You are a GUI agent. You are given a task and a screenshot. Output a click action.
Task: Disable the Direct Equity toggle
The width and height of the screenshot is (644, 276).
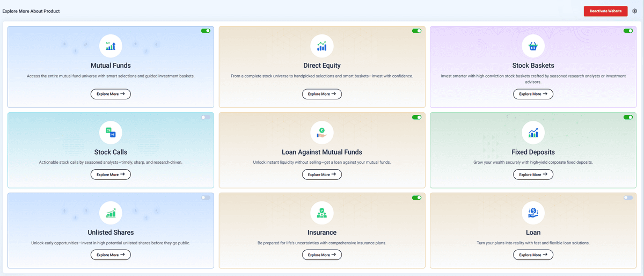tap(416, 31)
